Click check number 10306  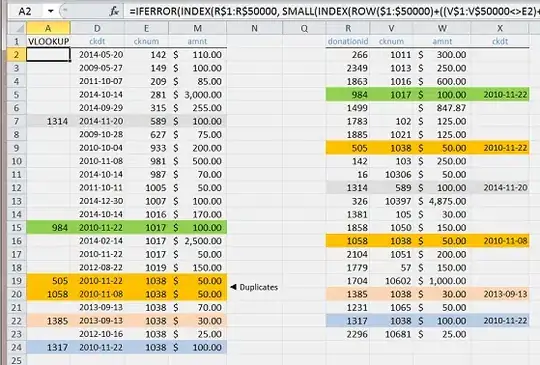pos(398,175)
